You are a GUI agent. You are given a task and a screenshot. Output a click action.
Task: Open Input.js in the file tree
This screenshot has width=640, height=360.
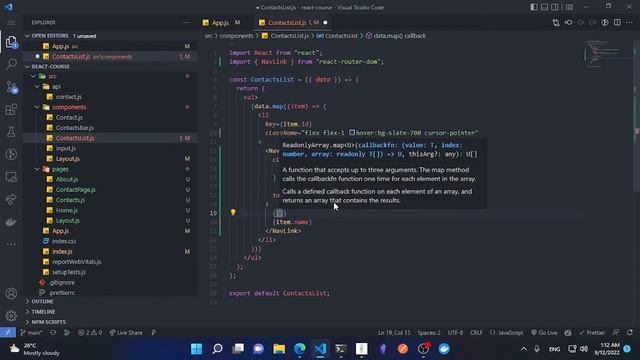point(66,148)
